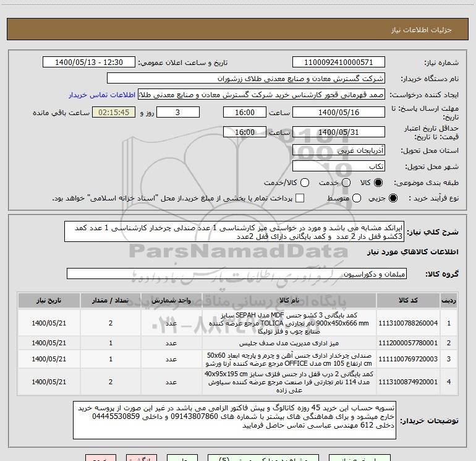Select the کالا radio button

378,183
